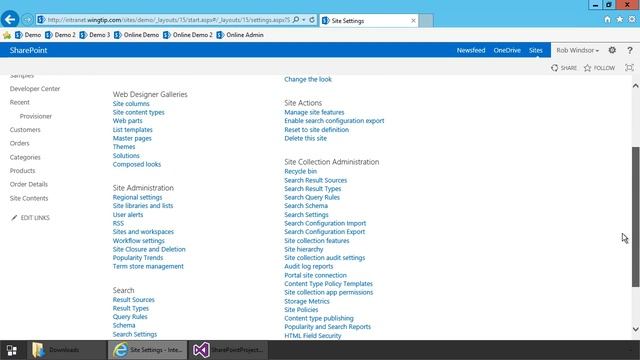
Task: Open the Demo 3 bookmark
Action: (x=95, y=35)
